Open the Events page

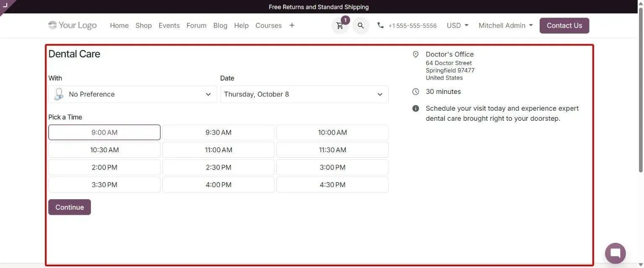(169, 25)
